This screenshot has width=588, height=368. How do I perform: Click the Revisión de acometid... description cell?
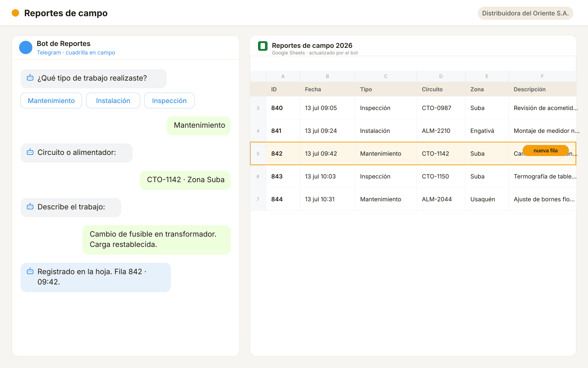(x=542, y=108)
